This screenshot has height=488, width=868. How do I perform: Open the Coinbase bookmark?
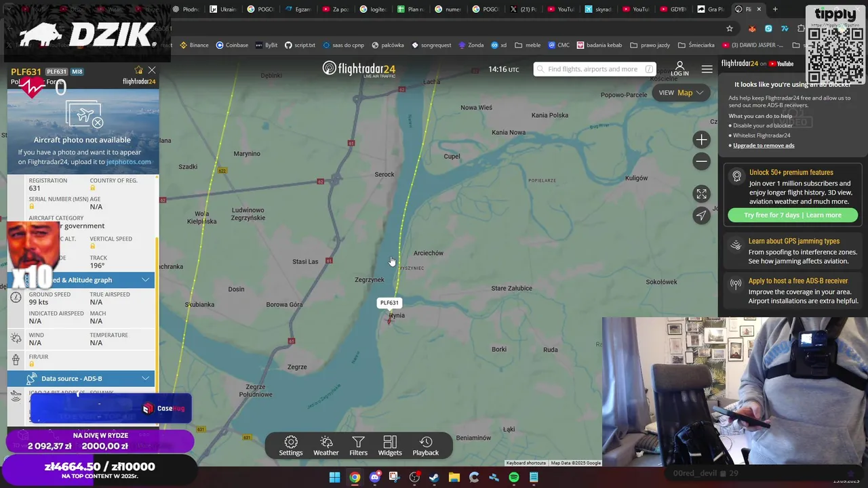tap(232, 45)
